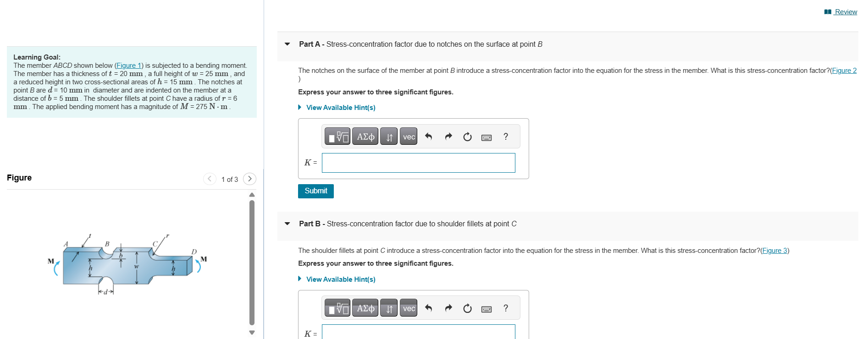Open the equation template palette in Part A
Screen dimensions: 868x339
[x=337, y=136]
